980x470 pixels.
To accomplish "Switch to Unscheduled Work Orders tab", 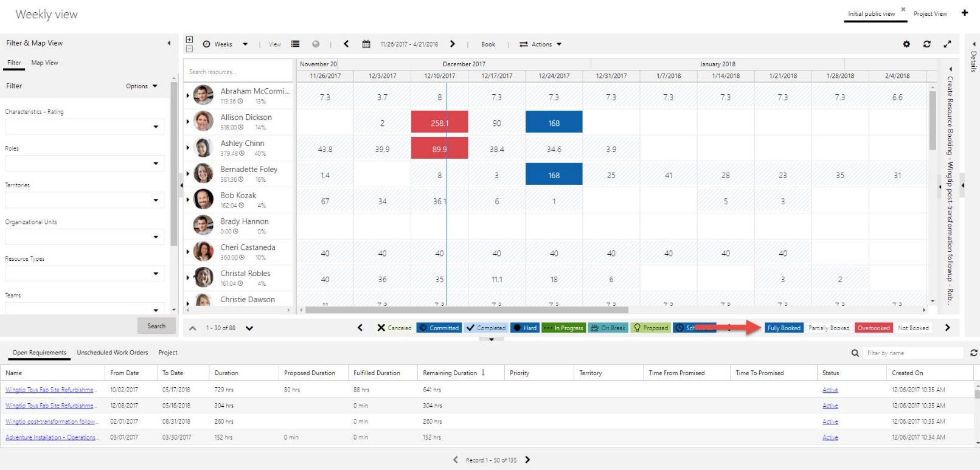I will 112,353.
